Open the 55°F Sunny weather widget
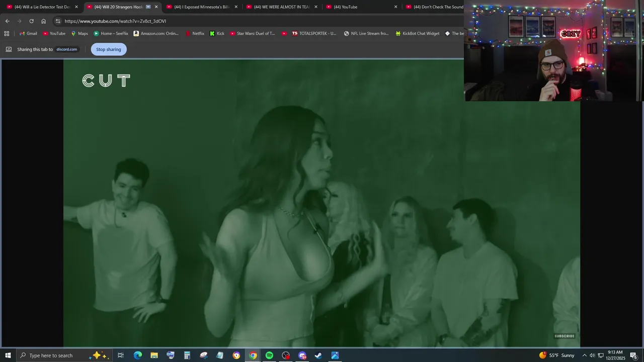This screenshot has width=644, height=362. click(556, 355)
